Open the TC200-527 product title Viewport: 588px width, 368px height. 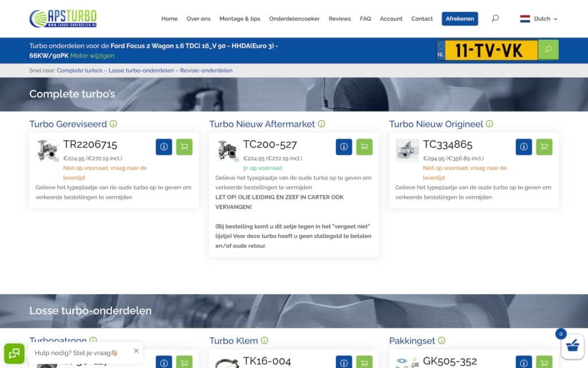point(270,144)
